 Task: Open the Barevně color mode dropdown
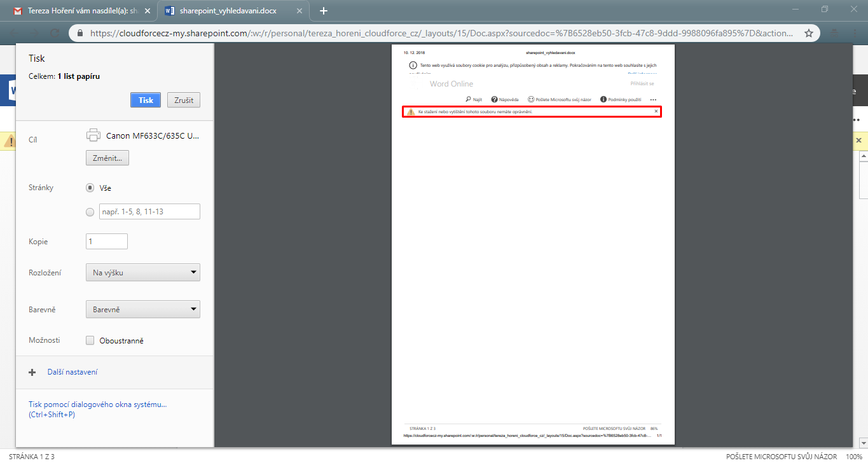tap(143, 310)
